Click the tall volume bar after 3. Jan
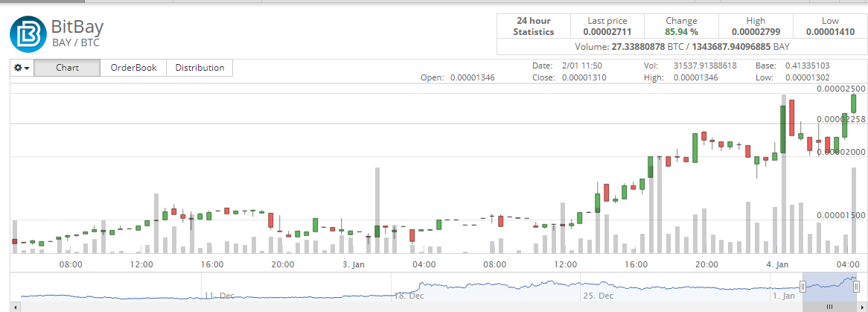This screenshot has width=868, height=312. pos(377,211)
